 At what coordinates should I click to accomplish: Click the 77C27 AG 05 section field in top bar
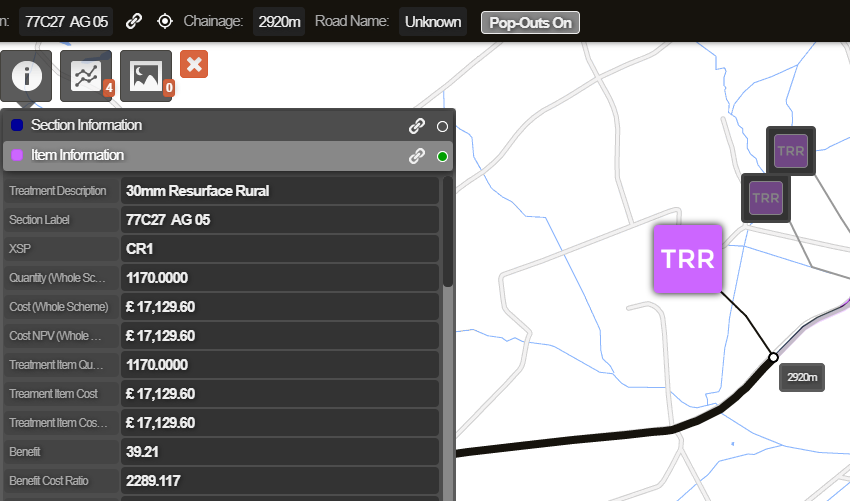click(66, 21)
